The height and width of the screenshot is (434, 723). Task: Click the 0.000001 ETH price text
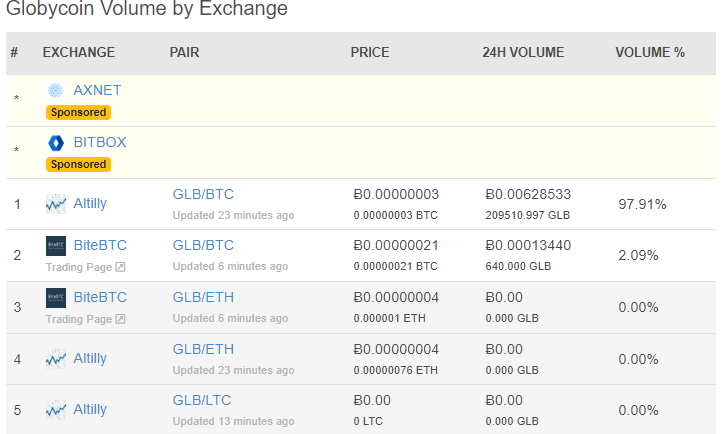pos(390,318)
